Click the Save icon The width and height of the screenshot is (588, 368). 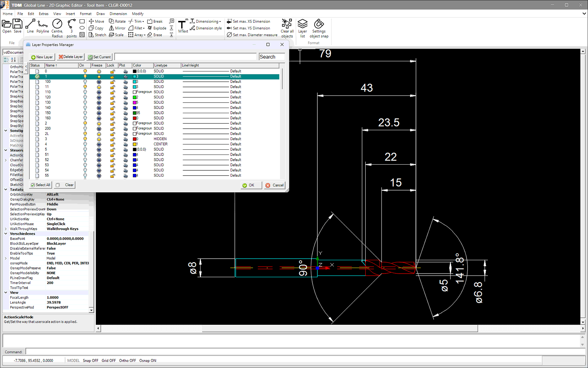[x=17, y=26]
